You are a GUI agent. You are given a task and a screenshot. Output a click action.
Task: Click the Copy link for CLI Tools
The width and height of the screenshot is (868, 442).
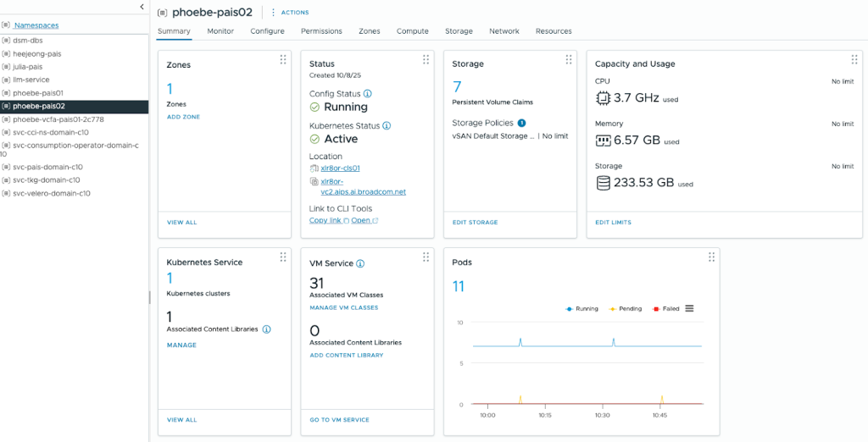pyautogui.click(x=324, y=220)
